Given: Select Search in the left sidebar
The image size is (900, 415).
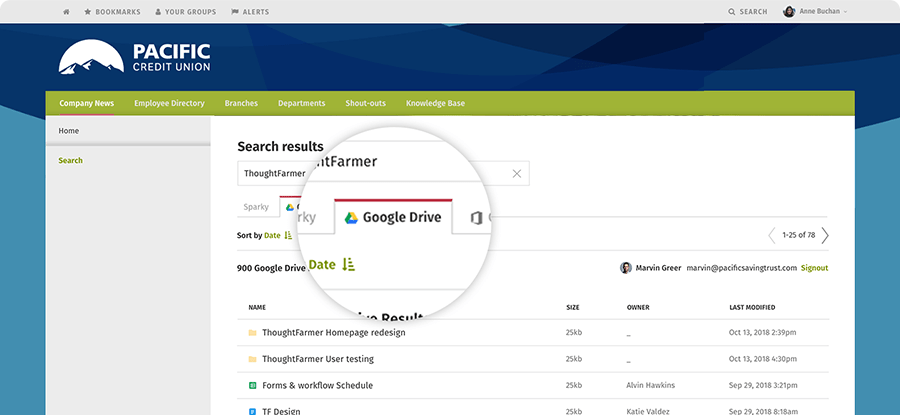Looking at the screenshot, I should [x=71, y=161].
